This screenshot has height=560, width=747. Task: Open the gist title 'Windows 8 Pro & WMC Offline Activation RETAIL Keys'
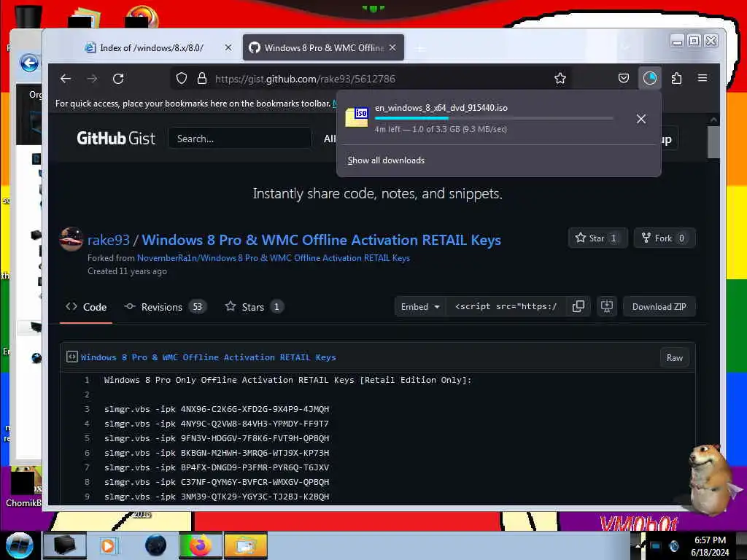[x=321, y=240]
